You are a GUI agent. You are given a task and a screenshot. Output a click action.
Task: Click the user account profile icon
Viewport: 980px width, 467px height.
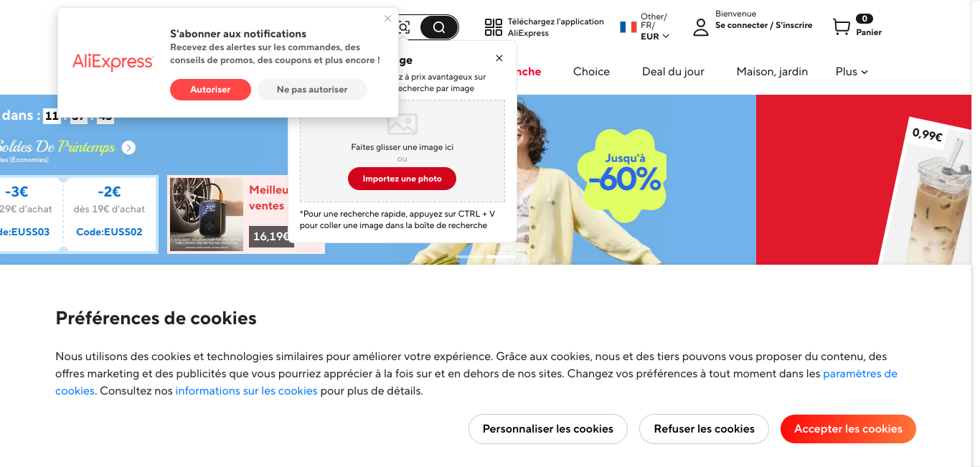pos(700,27)
